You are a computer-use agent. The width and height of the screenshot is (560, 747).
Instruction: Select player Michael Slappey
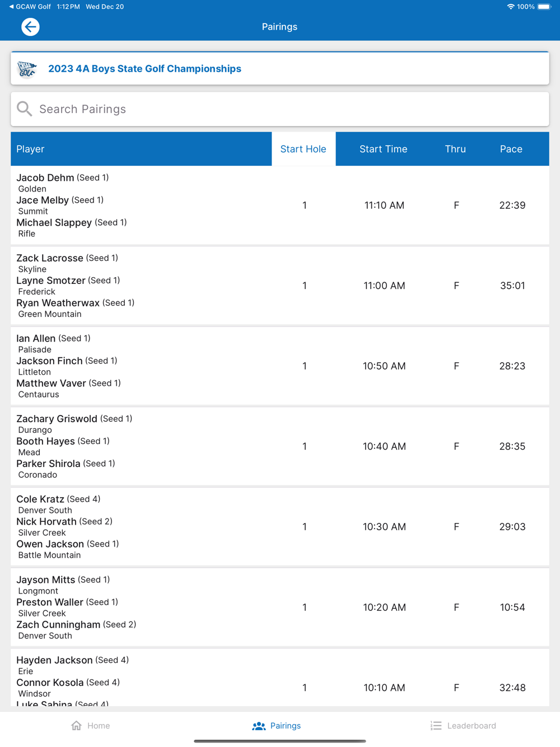[54, 222]
